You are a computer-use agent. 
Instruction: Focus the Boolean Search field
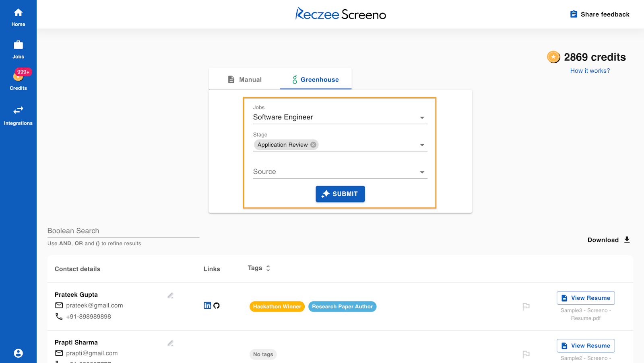click(123, 231)
